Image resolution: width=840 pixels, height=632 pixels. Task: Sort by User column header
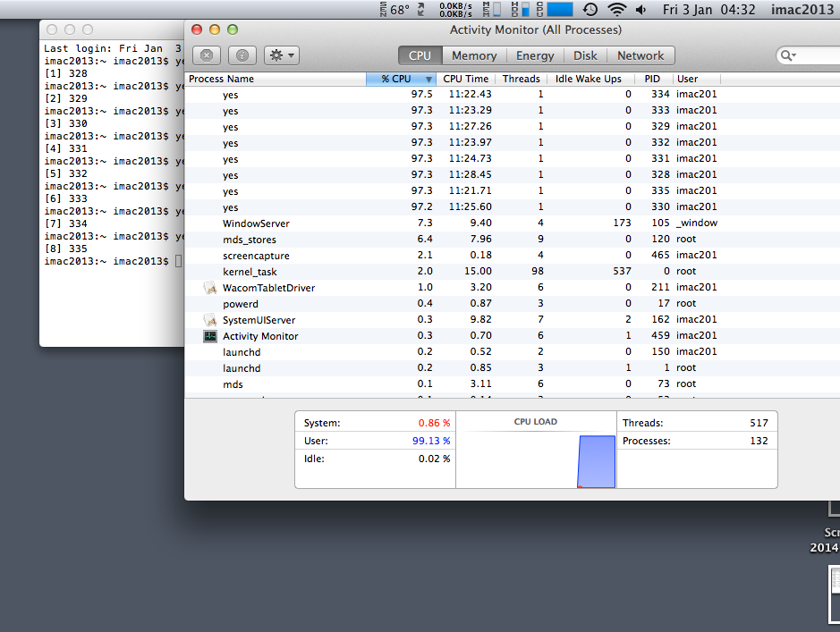(x=697, y=79)
